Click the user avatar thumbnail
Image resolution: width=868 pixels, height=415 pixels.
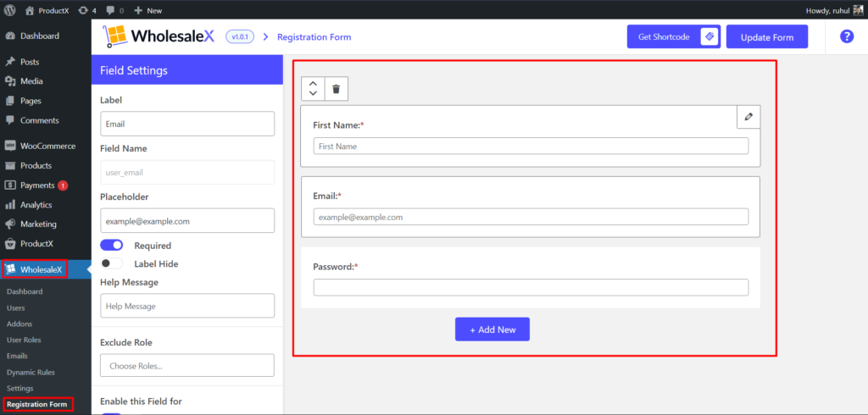858,10
